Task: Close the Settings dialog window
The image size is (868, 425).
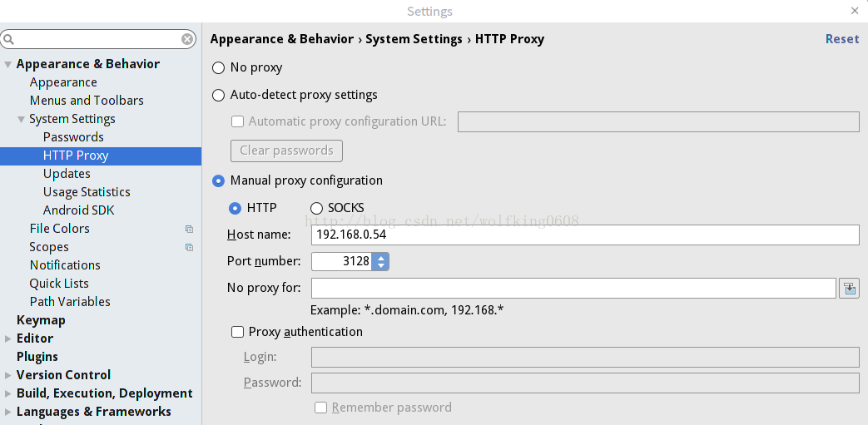Action: pyautogui.click(x=855, y=11)
